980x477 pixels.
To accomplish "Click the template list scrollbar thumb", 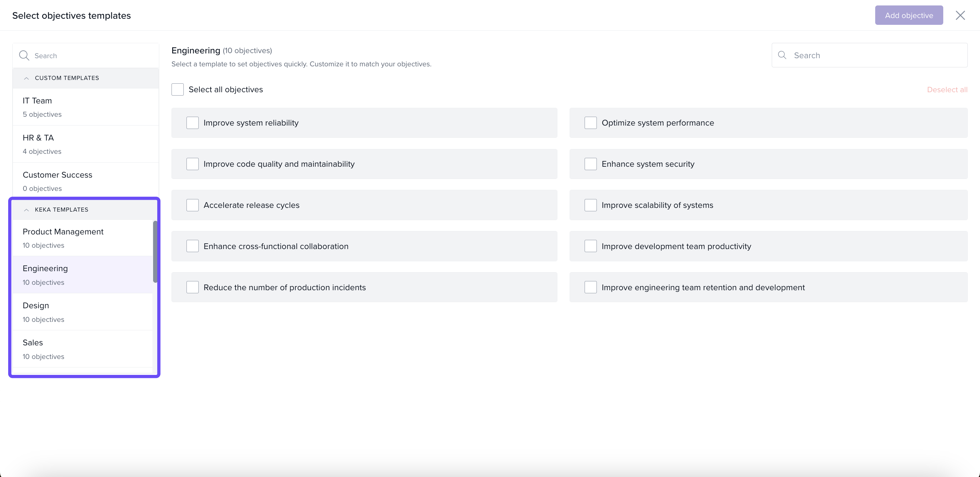I will coord(155,251).
